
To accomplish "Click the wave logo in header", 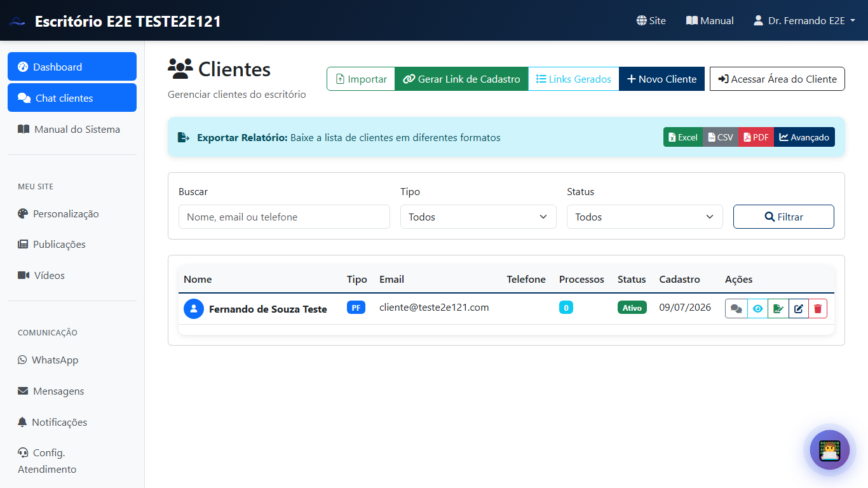I will [x=17, y=21].
